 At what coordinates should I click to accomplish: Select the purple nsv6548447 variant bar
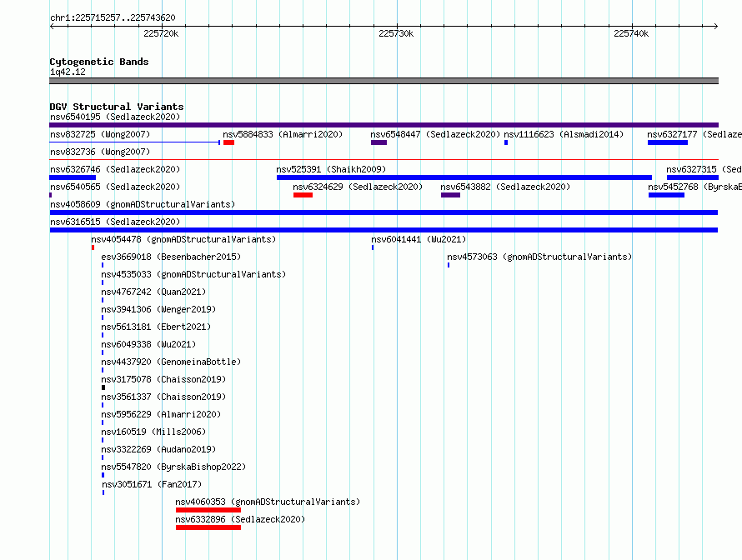pyautogui.click(x=379, y=142)
